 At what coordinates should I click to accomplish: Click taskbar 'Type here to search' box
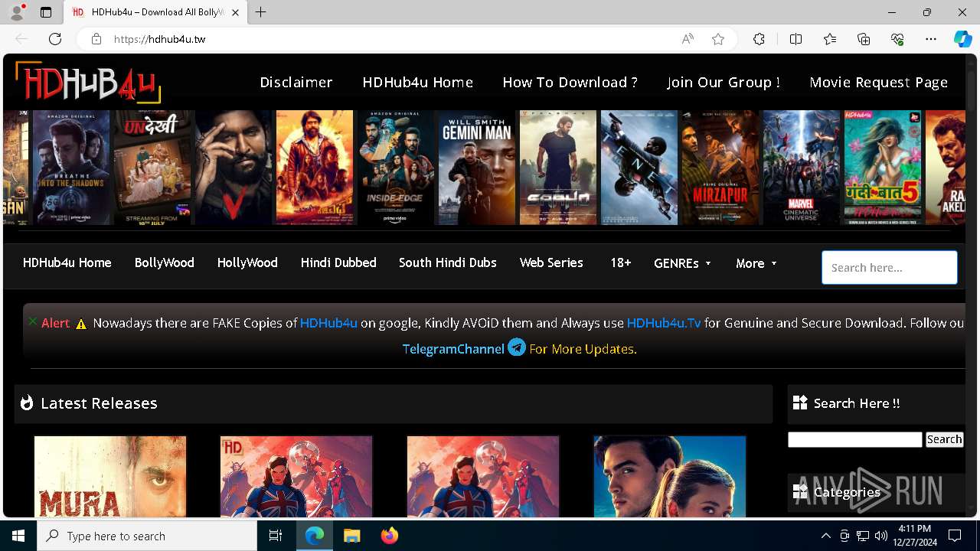[x=147, y=536]
